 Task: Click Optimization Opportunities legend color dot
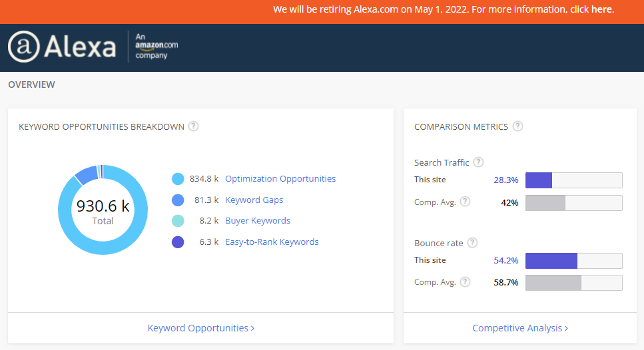pos(178,179)
